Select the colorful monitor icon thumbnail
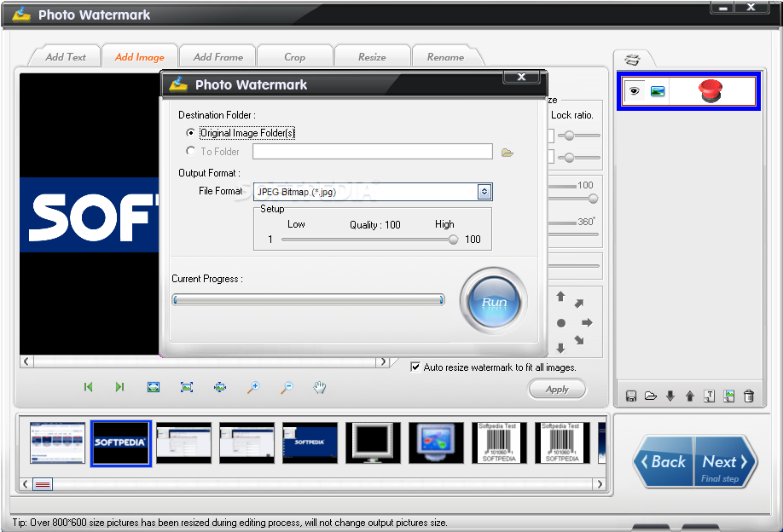The image size is (783, 532). 436,442
